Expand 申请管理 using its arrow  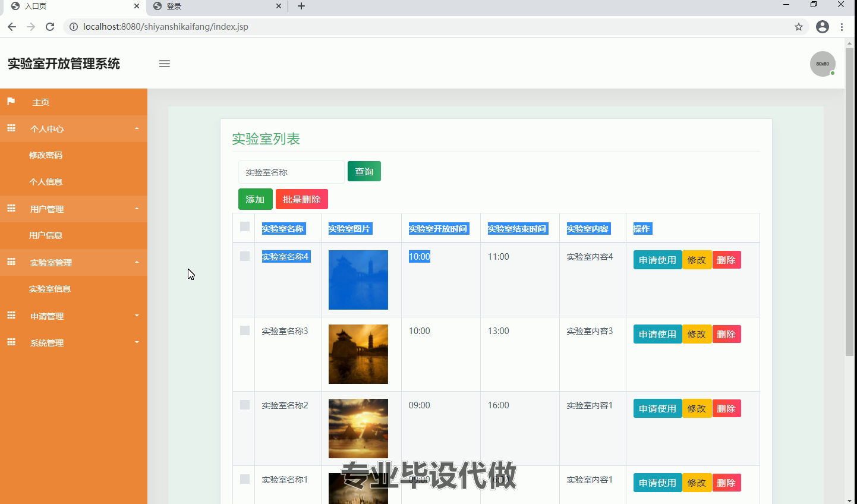137,316
